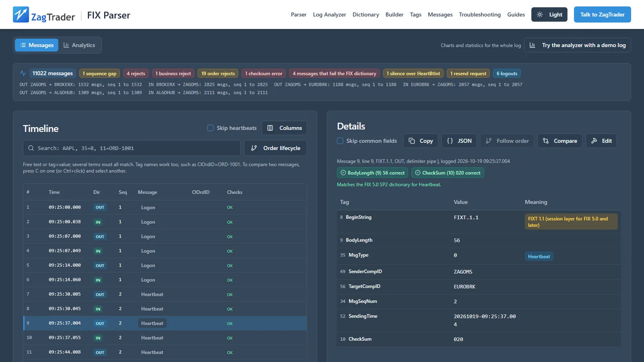
Task: Select timeline row 10 at 09:25:37.055
Action: [x=165, y=338]
